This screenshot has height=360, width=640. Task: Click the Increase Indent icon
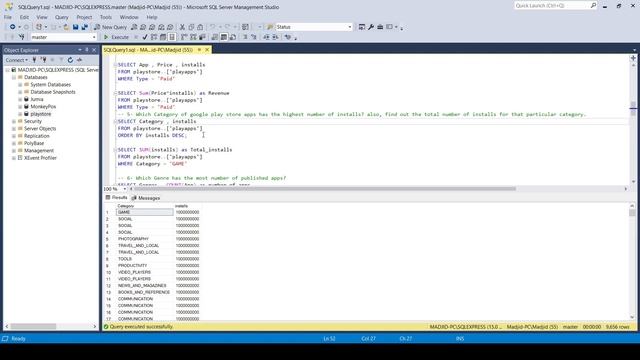coord(276,37)
